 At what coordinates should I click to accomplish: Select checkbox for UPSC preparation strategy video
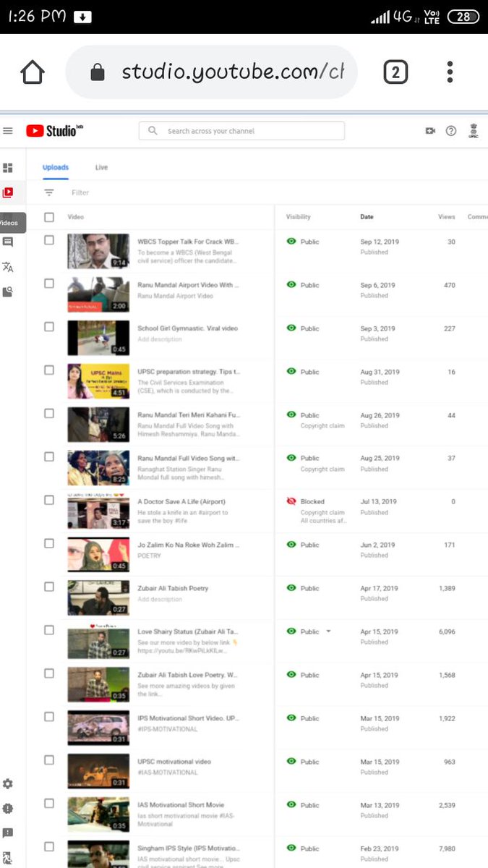[x=49, y=370]
